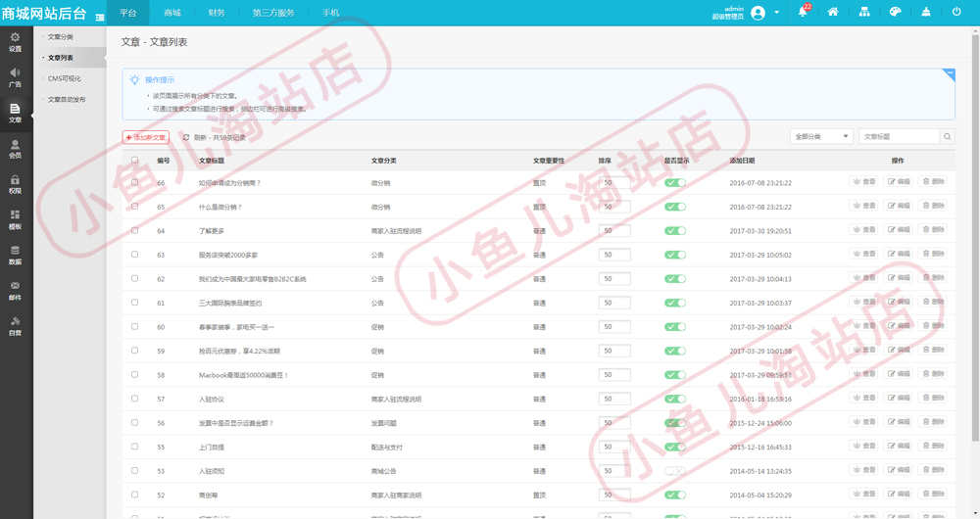Open CMS可视化 submenu item
The height and width of the screenshot is (519, 980).
point(65,78)
